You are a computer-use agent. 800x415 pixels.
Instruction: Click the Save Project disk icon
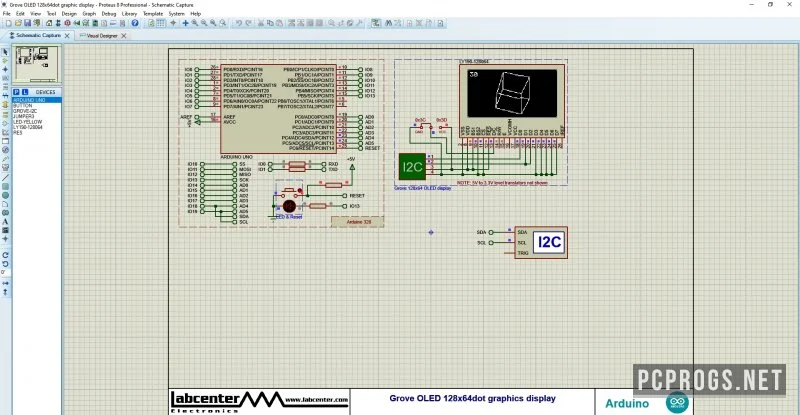click(x=27, y=23)
